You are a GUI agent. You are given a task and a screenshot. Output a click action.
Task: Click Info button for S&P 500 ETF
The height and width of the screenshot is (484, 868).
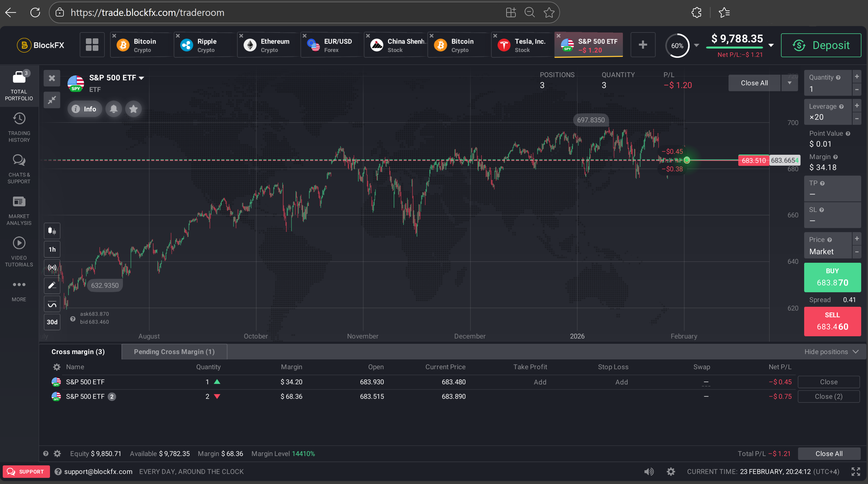click(84, 109)
